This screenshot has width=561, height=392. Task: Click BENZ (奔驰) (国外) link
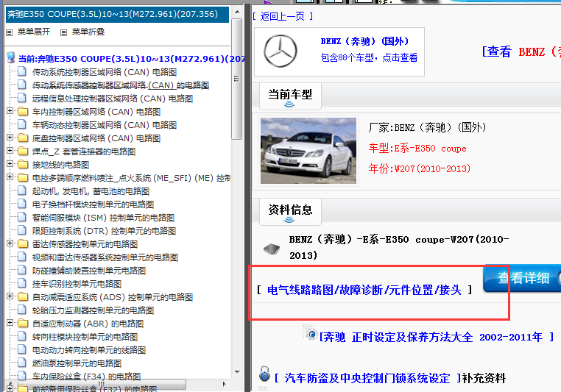pyautogui.click(x=364, y=41)
